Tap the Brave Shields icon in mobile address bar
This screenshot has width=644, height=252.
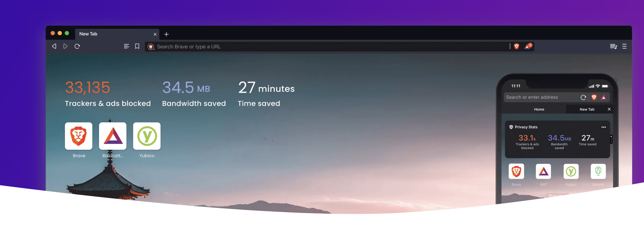[x=594, y=97]
